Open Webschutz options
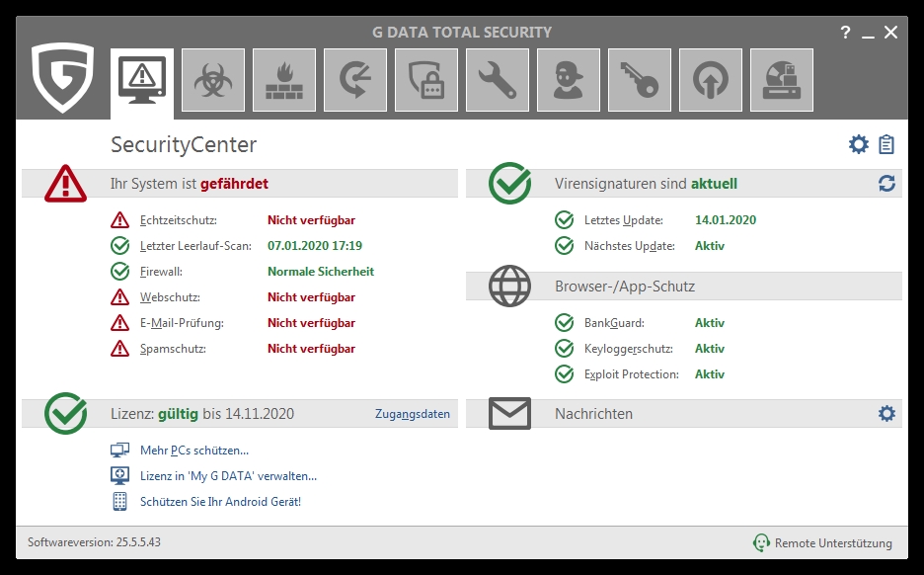 [x=170, y=297]
